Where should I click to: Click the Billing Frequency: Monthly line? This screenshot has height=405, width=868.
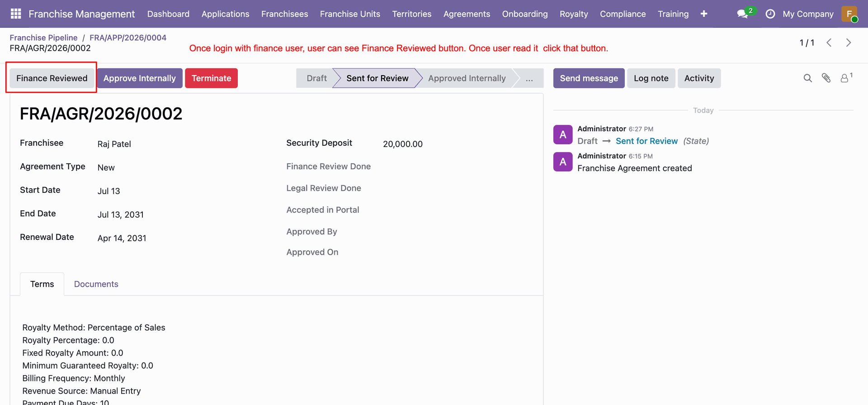pyautogui.click(x=74, y=378)
